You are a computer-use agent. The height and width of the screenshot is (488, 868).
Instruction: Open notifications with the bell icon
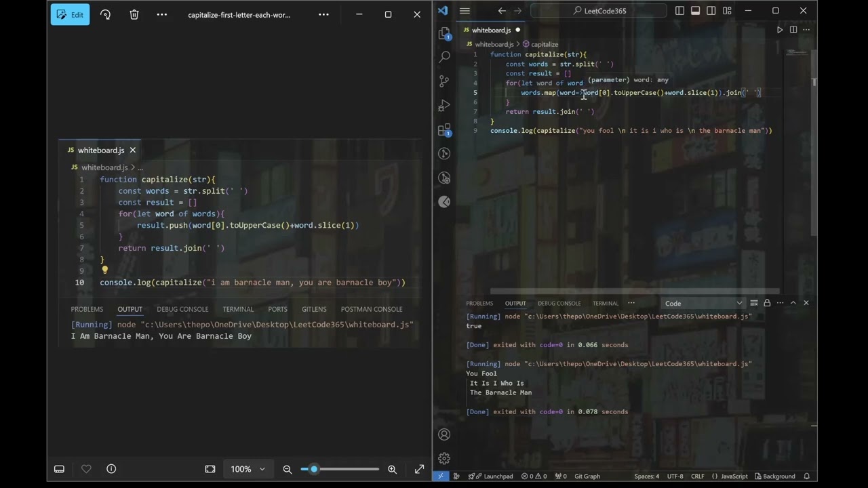[807, 476]
